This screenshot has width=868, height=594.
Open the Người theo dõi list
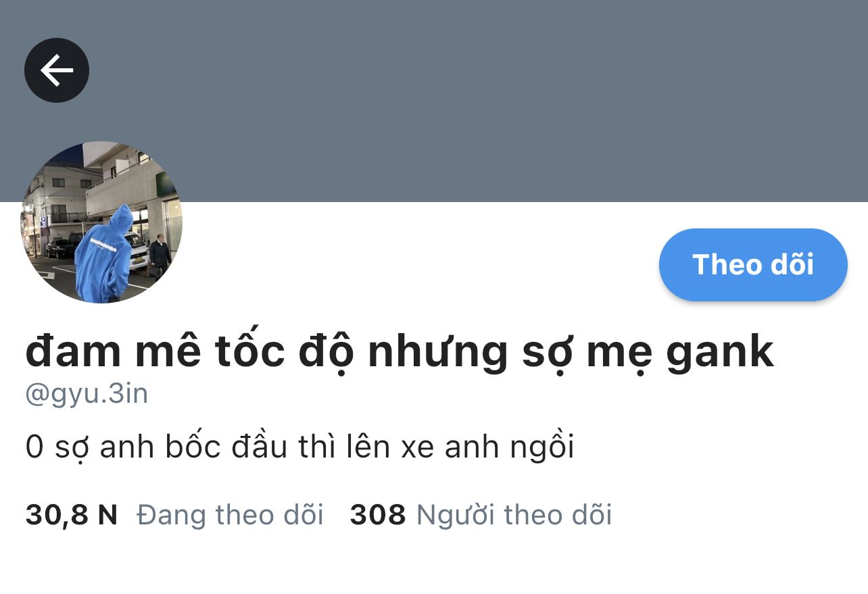(x=514, y=515)
